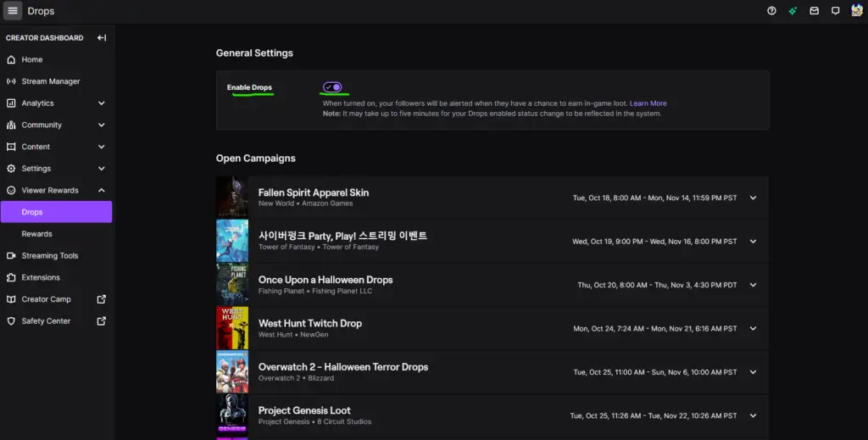868x440 pixels.
Task: Click the Creator Camp book icon
Action: click(x=11, y=299)
